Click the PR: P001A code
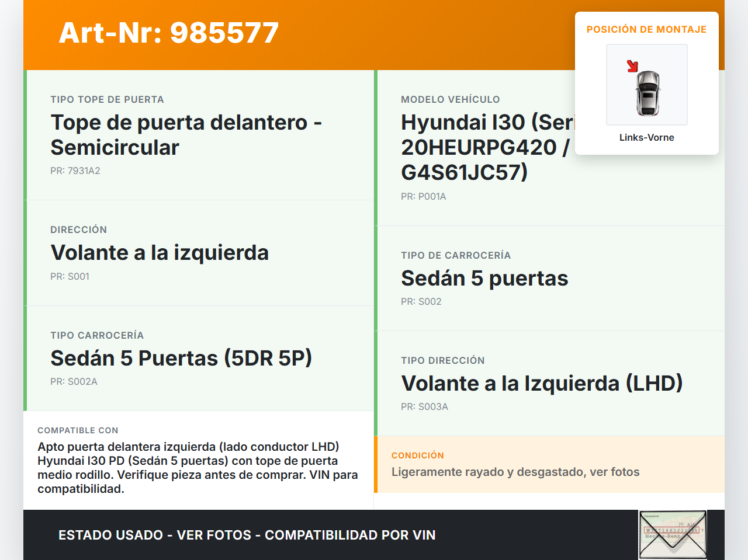This screenshot has width=748, height=560. tap(423, 196)
